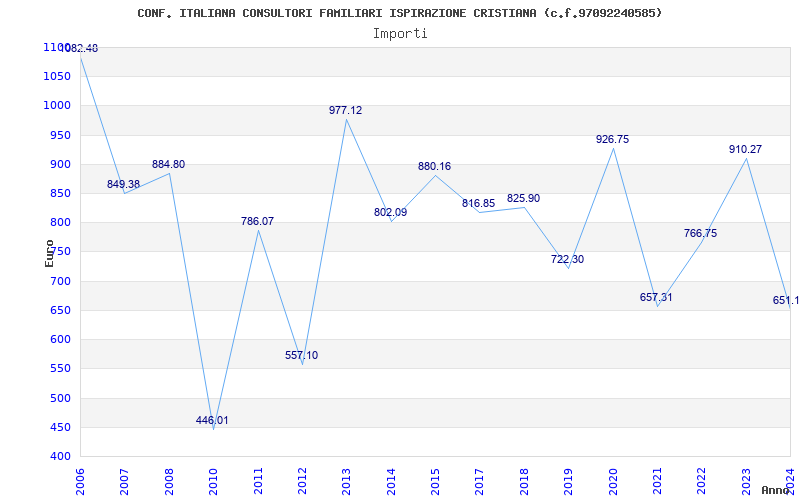Click the x-axis year 2023

coord(746,481)
